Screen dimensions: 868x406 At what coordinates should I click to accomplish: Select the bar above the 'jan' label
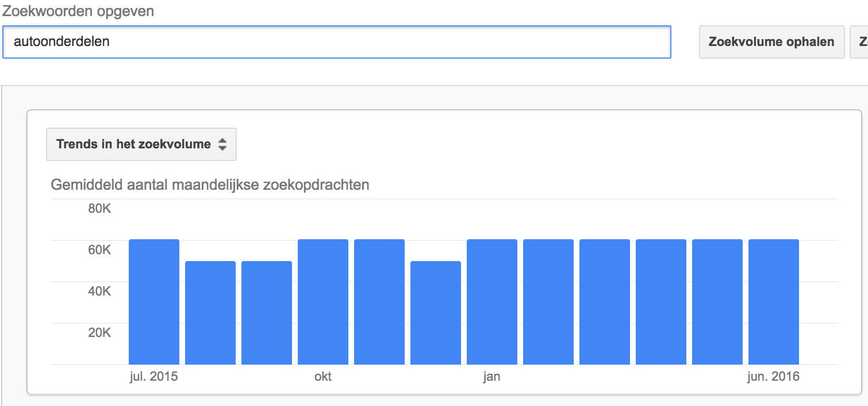492,302
